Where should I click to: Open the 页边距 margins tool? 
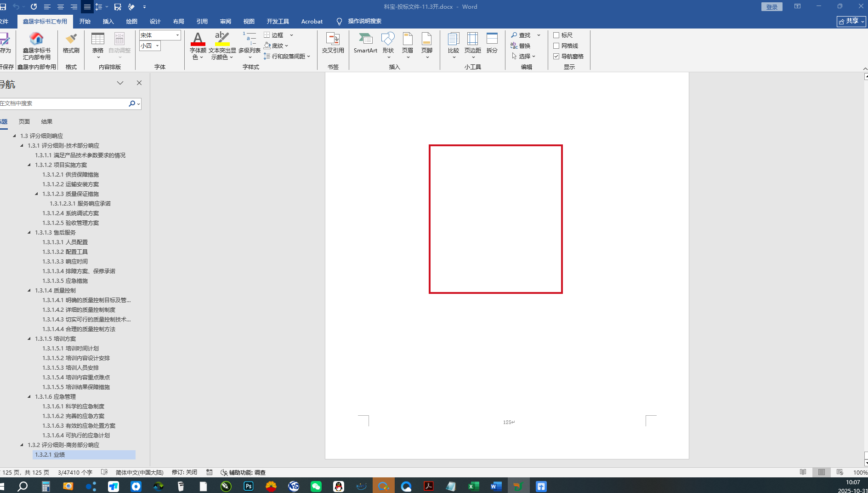pyautogui.click(x=472, y=45)
